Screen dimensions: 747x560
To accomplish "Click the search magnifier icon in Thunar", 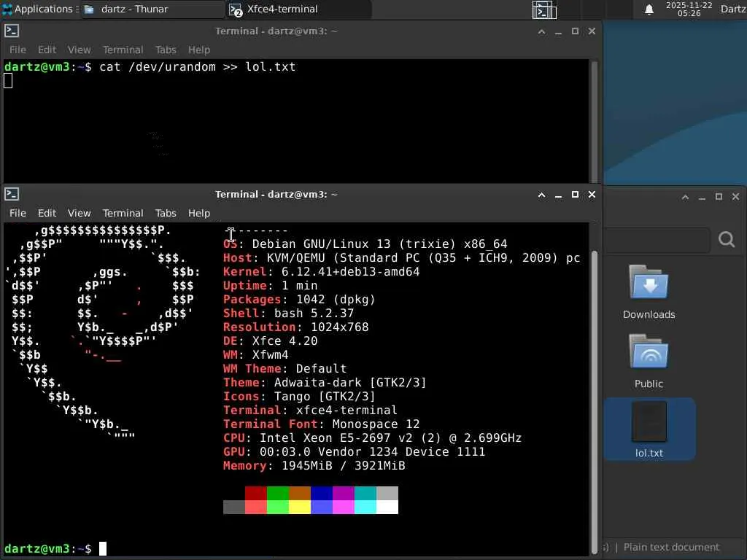I will coord(727,239).
